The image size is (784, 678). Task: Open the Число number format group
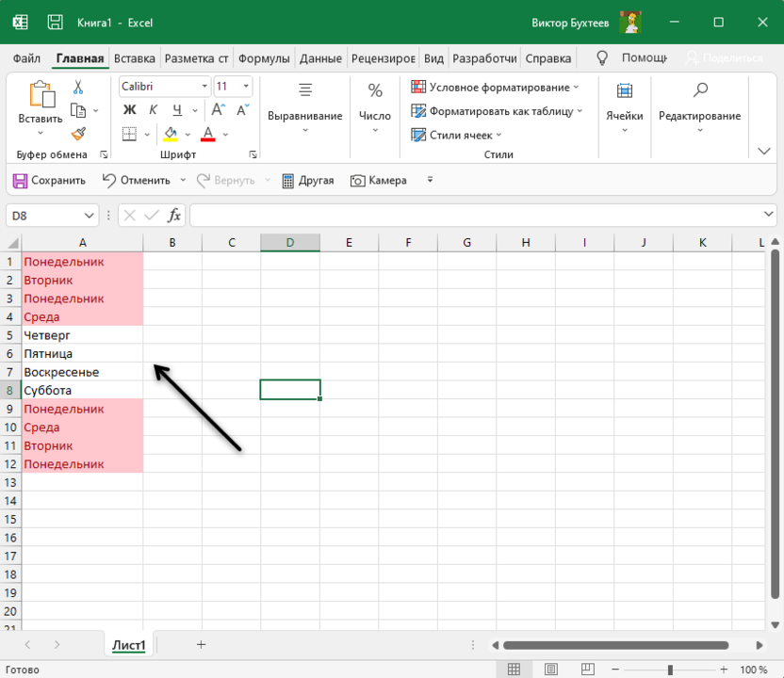375,109
